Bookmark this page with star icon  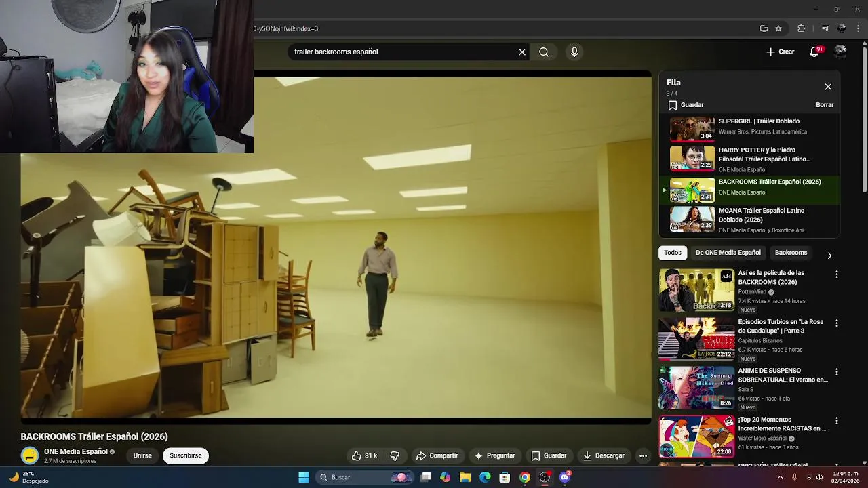tap(778, 28)
